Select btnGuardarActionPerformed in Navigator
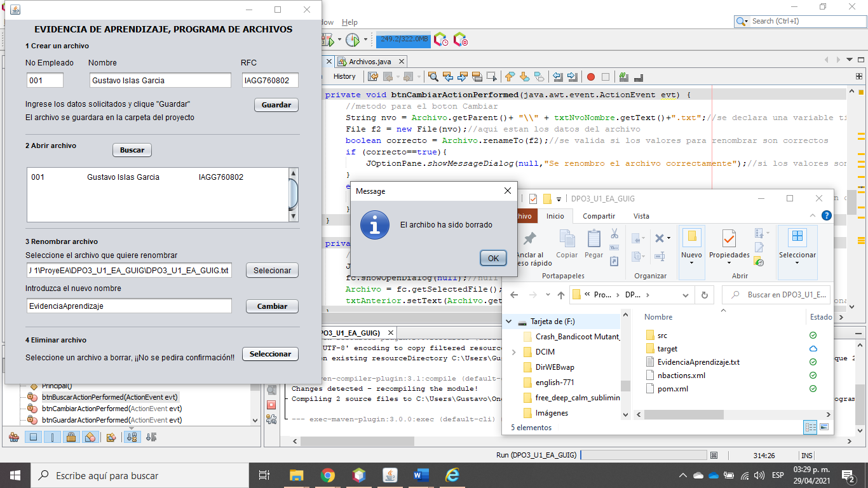The image size is (868, 488). [112, 420]
